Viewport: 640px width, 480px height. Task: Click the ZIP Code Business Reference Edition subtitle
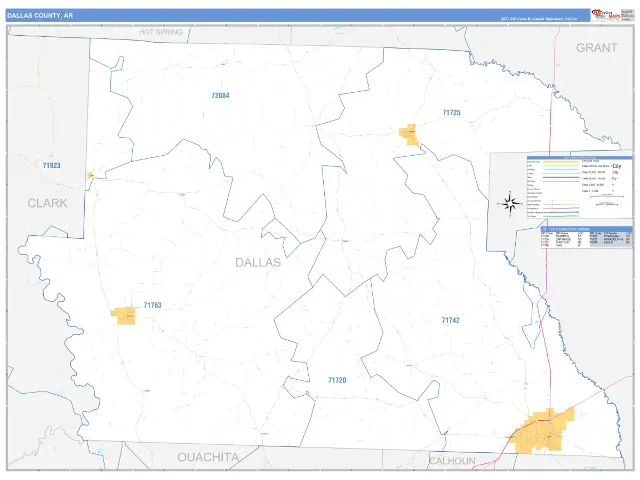539,19
